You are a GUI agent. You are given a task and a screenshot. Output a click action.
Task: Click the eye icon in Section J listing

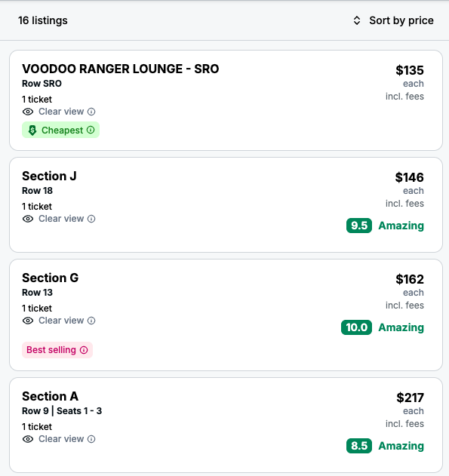[28, 219]
